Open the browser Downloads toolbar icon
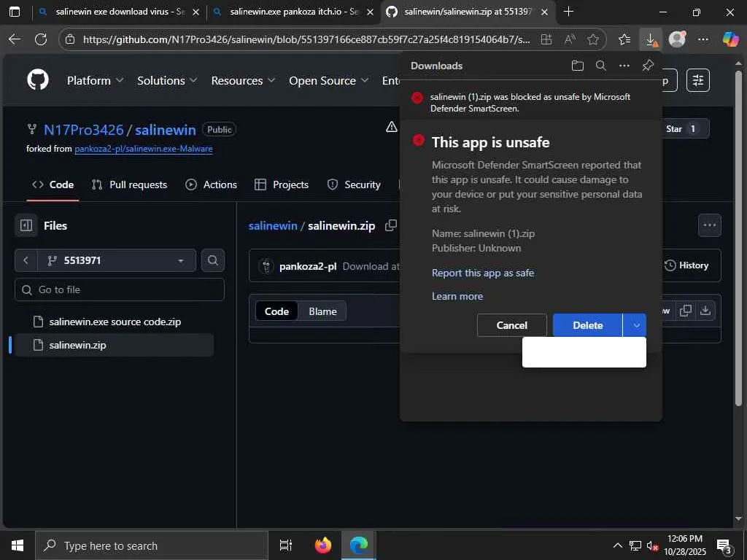The width and height of the screenshot is (747, 560). pos(650,39)
